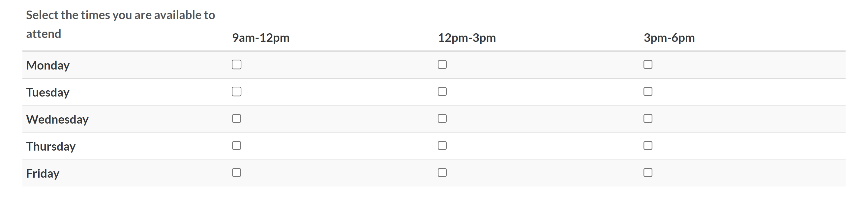Click the 12pm-3pm column header
The height and width of the screenshot is (203, 868).
click(x=467, y=38)
